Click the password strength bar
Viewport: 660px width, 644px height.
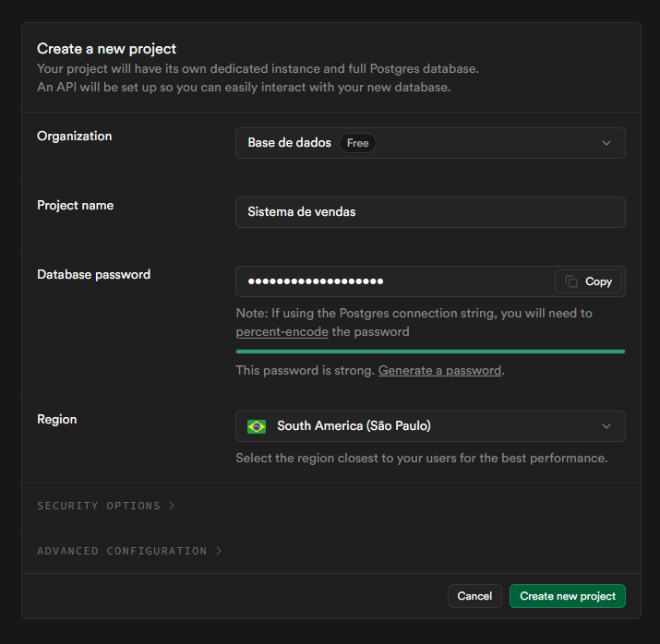[430, 352]
